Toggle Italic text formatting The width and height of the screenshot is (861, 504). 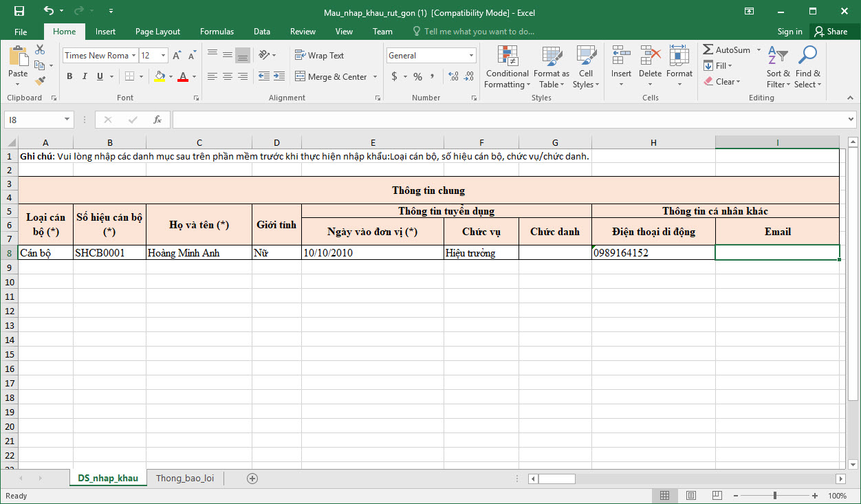85,77
